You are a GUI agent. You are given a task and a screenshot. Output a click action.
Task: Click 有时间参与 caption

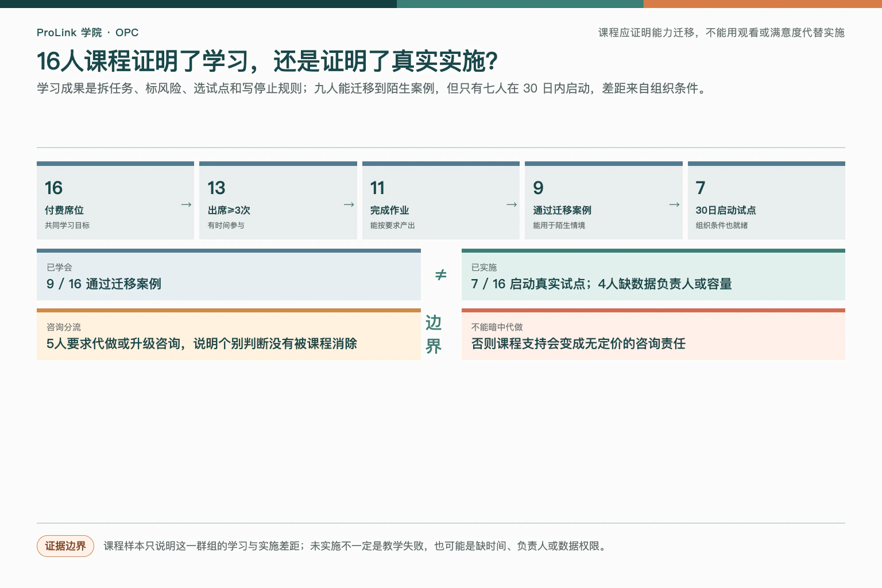pyautogui.click(x=226, y=226)
